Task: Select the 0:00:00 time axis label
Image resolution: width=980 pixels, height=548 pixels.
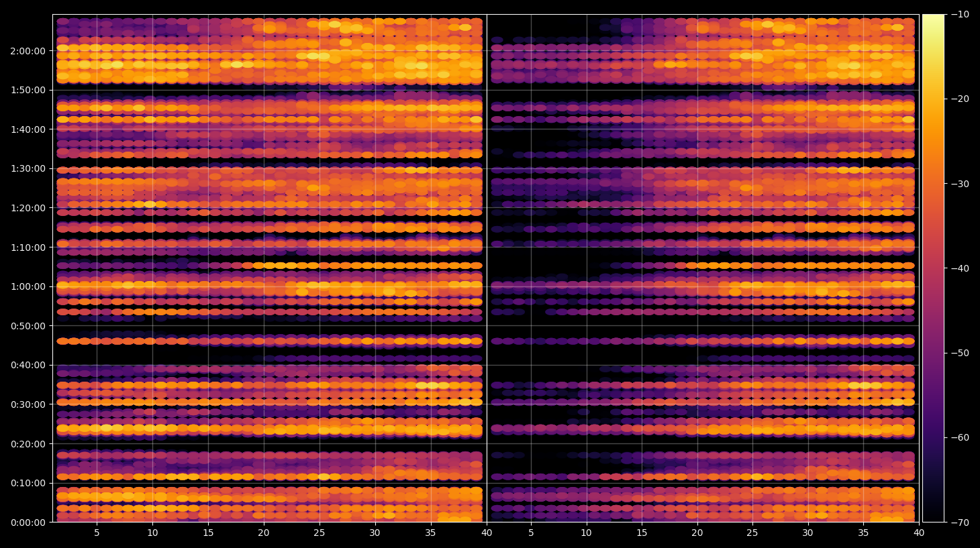Action: pyautogui.click(x=28, y=523)
